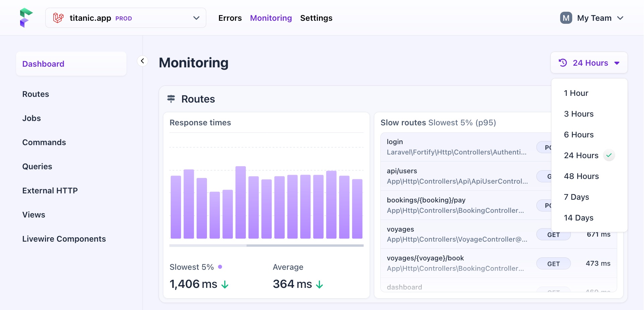
Task: Toggle the Slowest 5% legend dot
Action: [220, 267]
